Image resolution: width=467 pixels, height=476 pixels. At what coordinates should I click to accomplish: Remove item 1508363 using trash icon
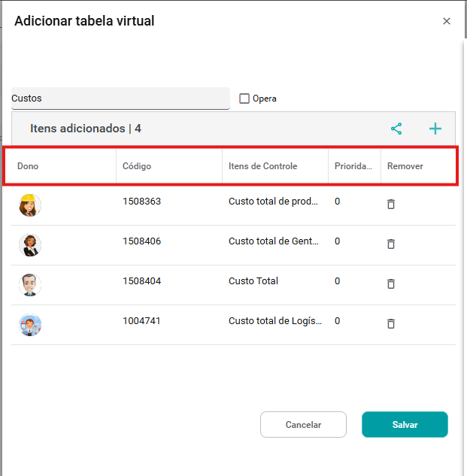391,204
